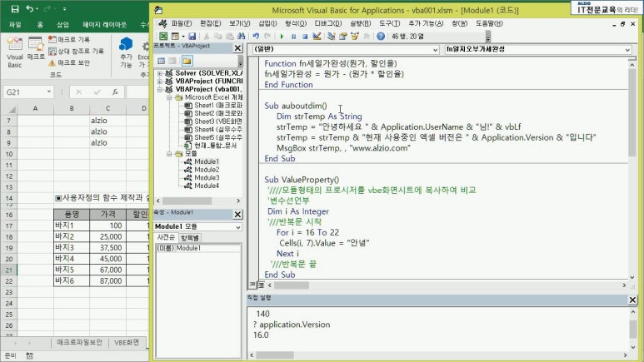Expand the Solver project tree node

(x=160, y=73)
